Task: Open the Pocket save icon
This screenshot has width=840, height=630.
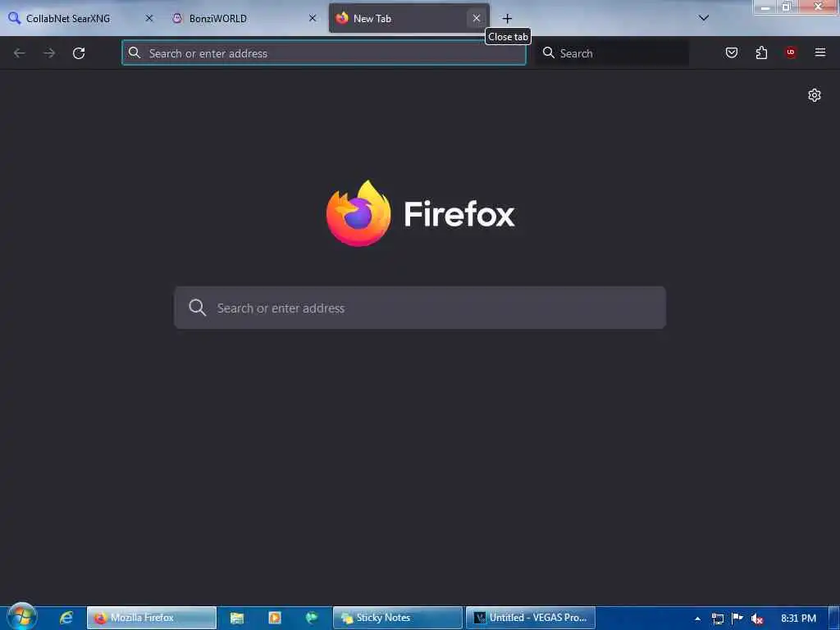Action: [x=731, y=52]
